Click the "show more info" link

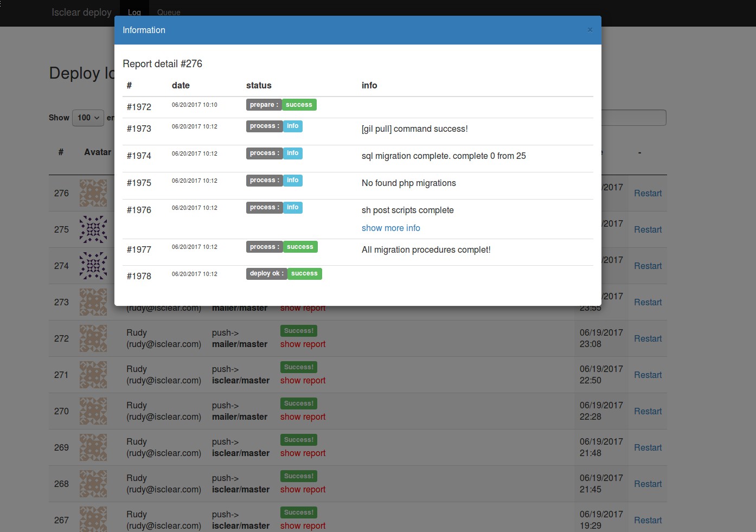390,228
